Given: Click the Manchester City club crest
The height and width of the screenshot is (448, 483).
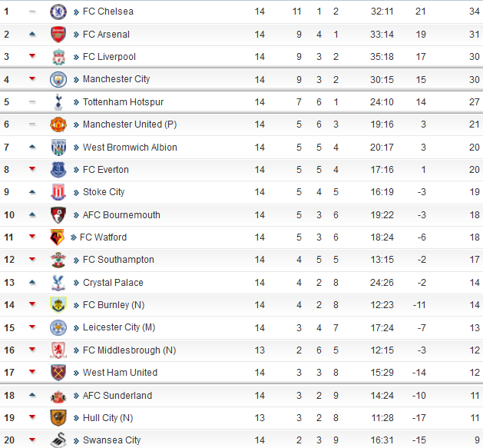Looking at the screenshot, I should click(x=58, y=80).
